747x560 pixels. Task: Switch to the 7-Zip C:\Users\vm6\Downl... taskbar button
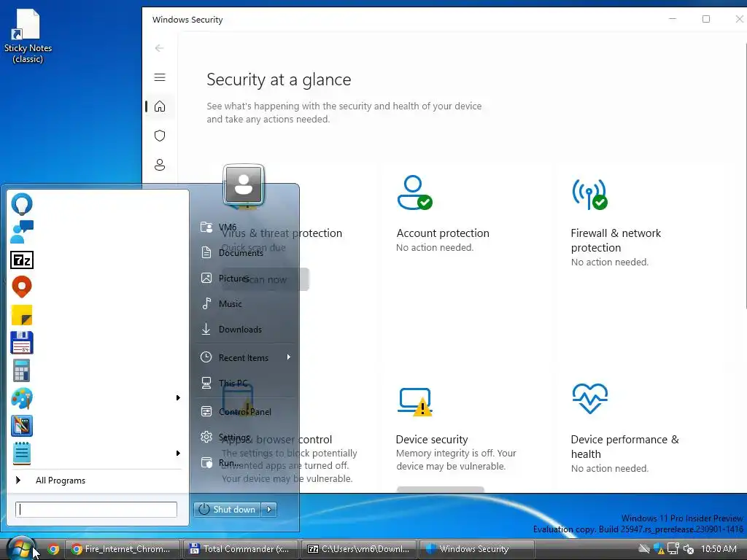point(359,549)
